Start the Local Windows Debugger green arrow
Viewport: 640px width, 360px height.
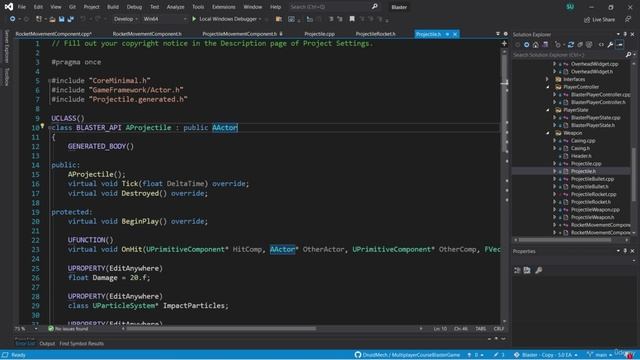[194, 19]
